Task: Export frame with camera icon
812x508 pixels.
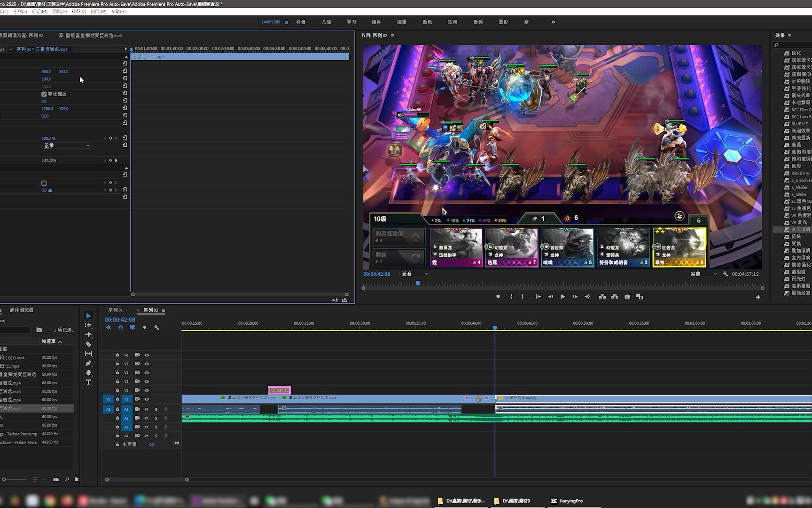Action: 627,297
